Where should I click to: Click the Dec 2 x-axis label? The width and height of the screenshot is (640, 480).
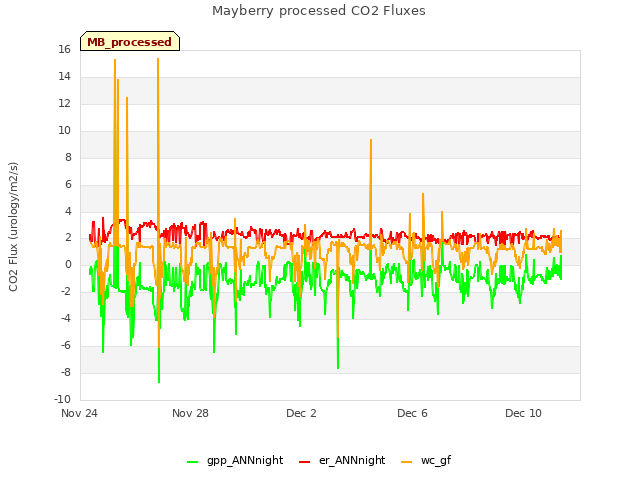pyautogui.click(x=301, y=413)
